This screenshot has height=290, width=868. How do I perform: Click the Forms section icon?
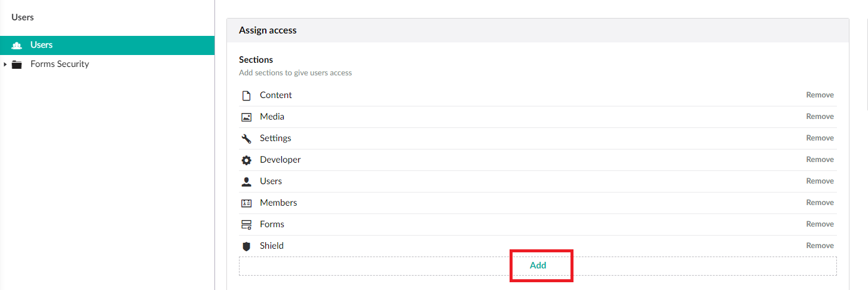pyautogui.click(x=246, y=225)
